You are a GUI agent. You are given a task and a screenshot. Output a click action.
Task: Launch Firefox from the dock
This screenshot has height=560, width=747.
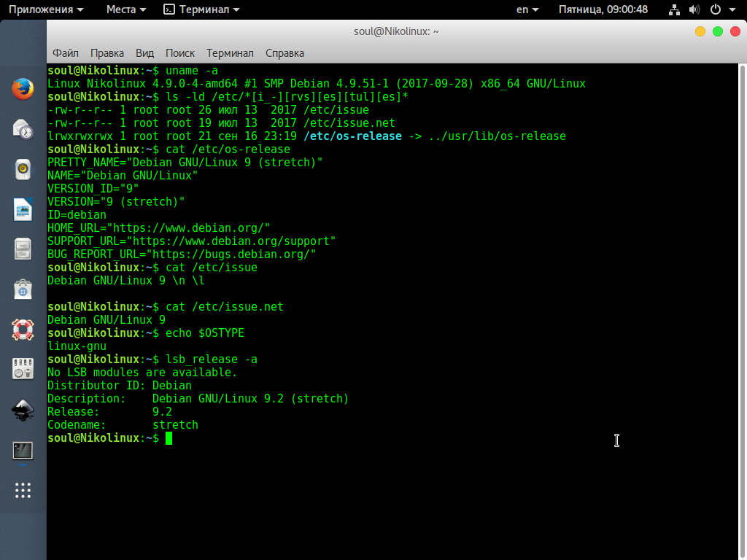tap(23, 89)
